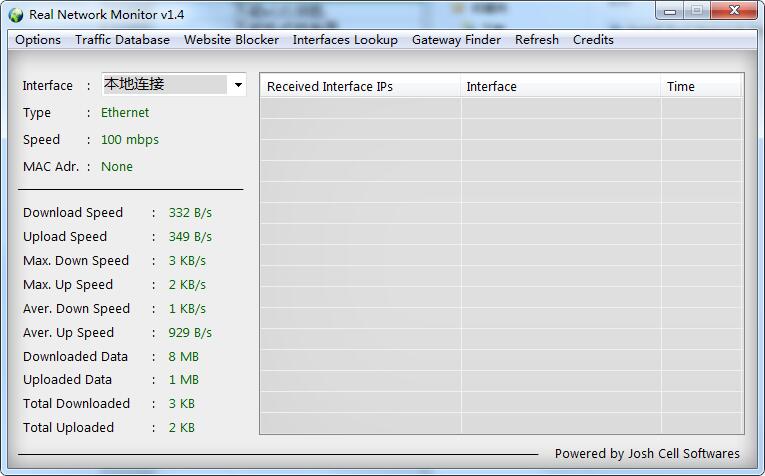Show the Credits menu
765x476 pixels.
click(x=593, y=40)
